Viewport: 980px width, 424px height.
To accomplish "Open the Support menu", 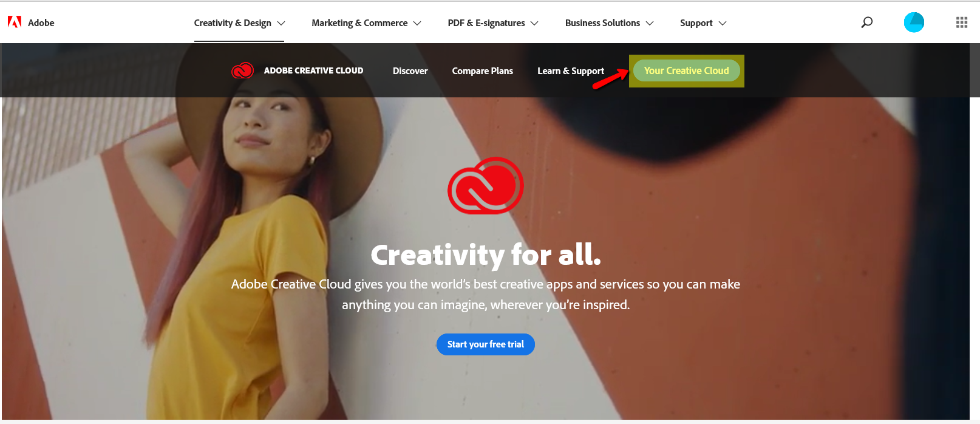I will click(696, 23).
